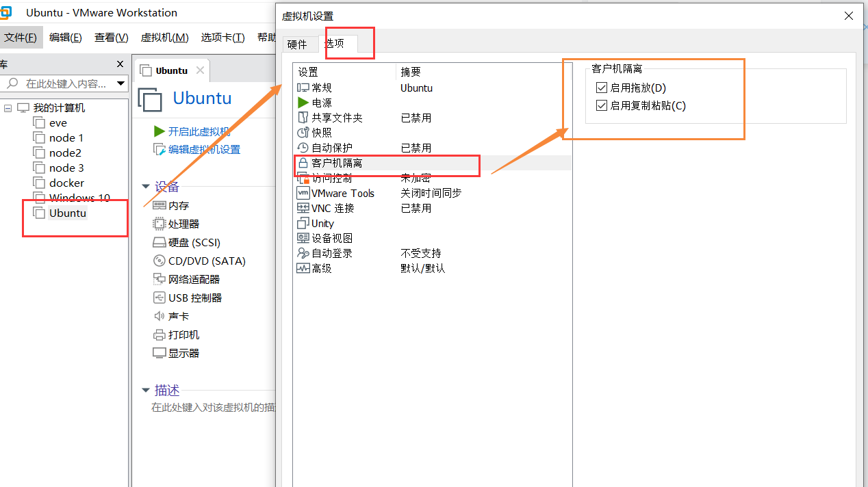Click the 不受支持 summary value
This screenshot has width=868, height=487.
421,253
